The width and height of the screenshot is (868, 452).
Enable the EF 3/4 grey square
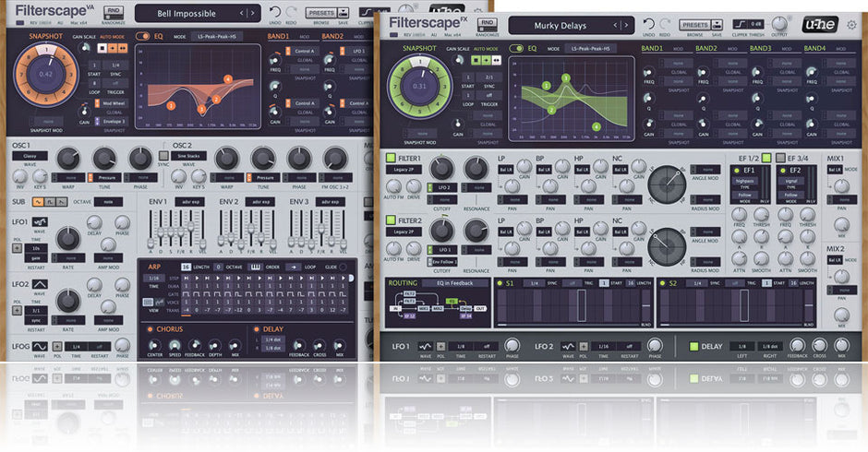pyautogui.click(x=780, y=159)
